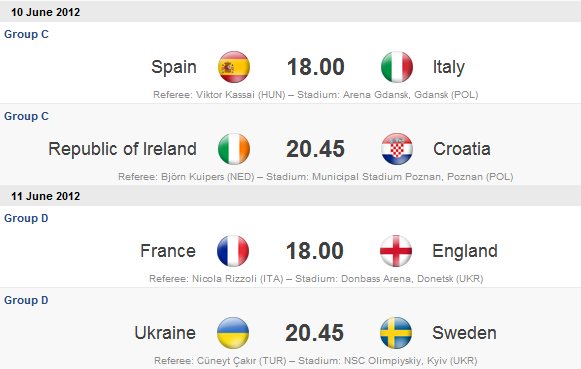Screen dimensions: 581x369
Task: Select the Ukraine flag icon
Action: [233, 333]
